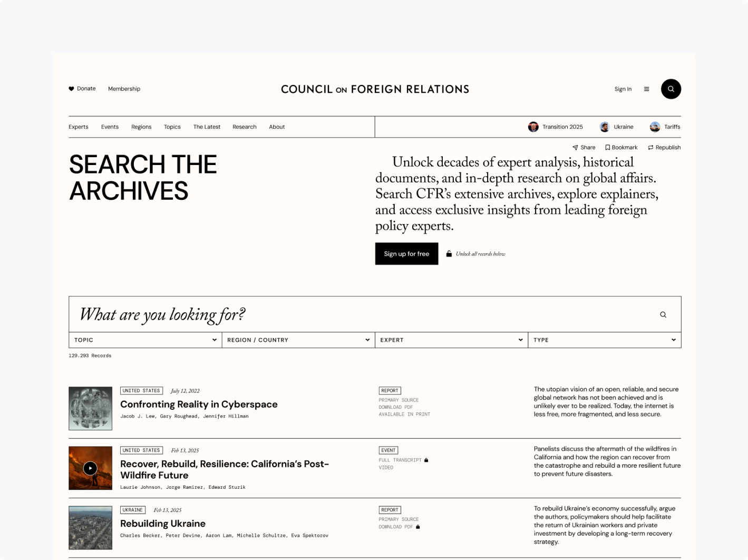Click the Laurie Johnson author name
The width and height of the screenshot is (748, 560).
[x=140, y=487]
